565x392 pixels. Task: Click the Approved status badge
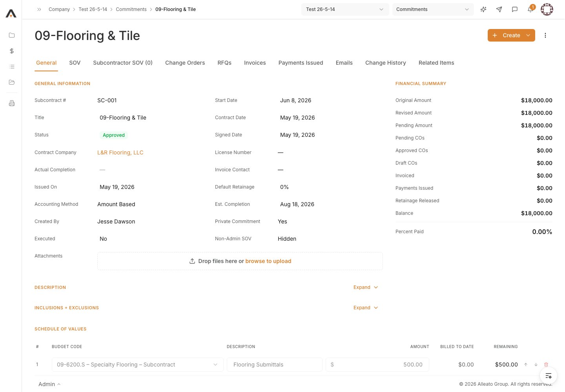(x=114, y=135)
